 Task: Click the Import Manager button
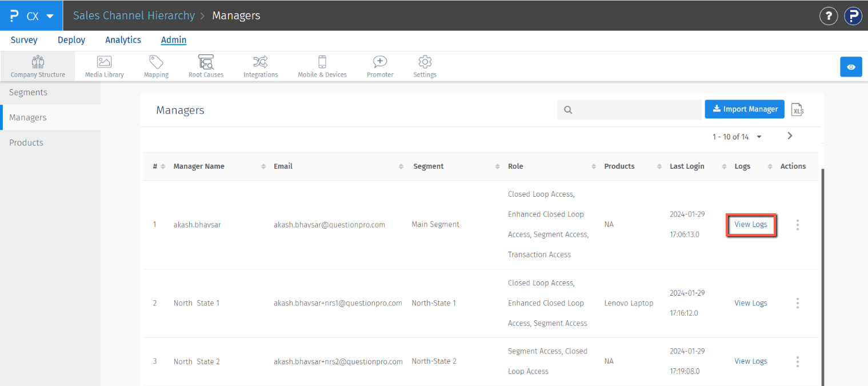(745, 109)
